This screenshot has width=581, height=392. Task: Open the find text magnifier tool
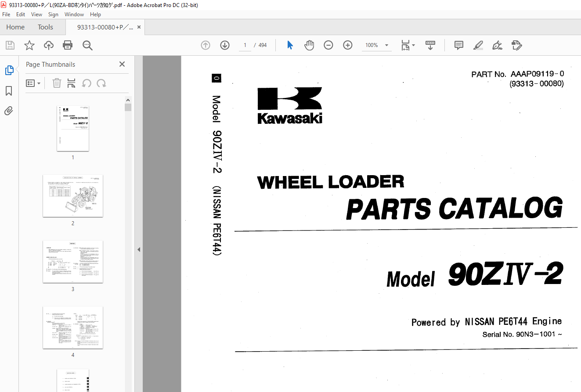87,45
